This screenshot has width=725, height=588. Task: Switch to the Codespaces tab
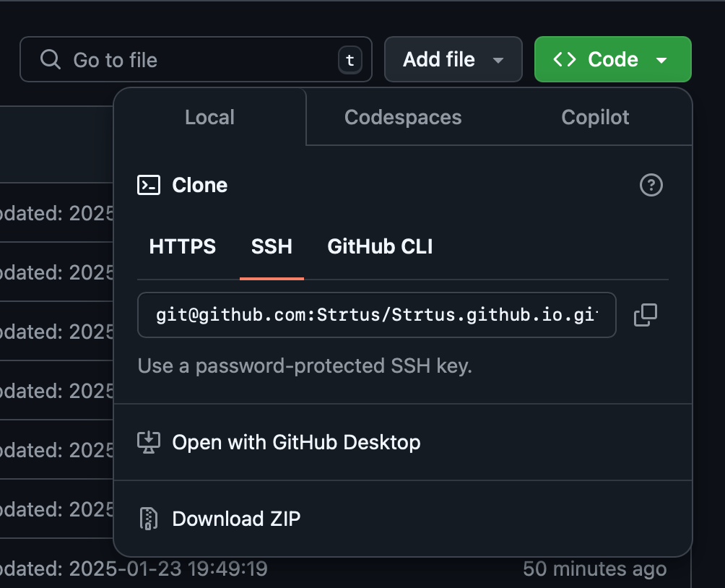403,117
